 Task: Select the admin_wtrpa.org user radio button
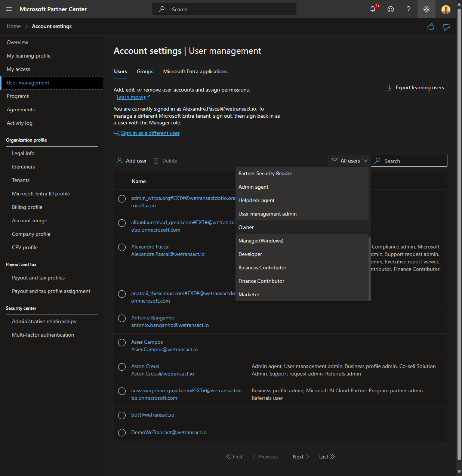click(x=122, y=199)
